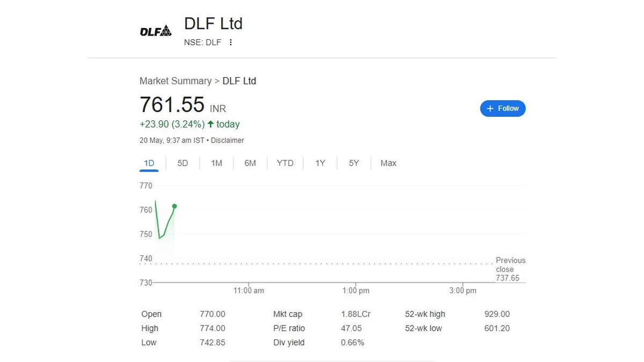View the 1Y chart range
644x362 pixels.
320,163
